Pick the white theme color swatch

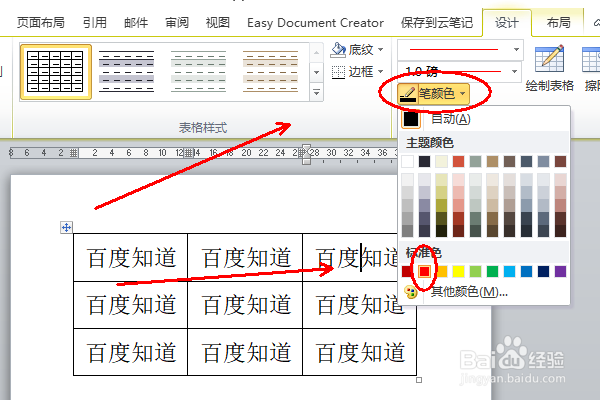point(408,162)
